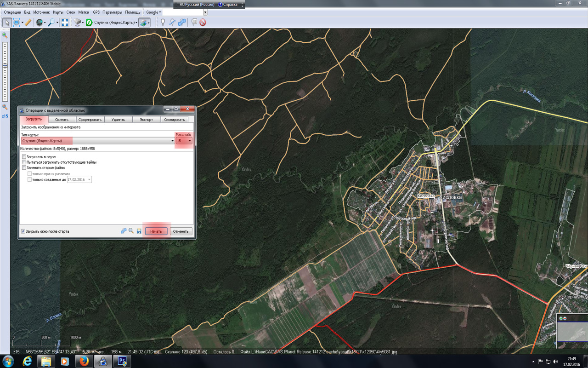Open the Источник menu
This screenshot has width=588, height=368.
pos(41,12)
